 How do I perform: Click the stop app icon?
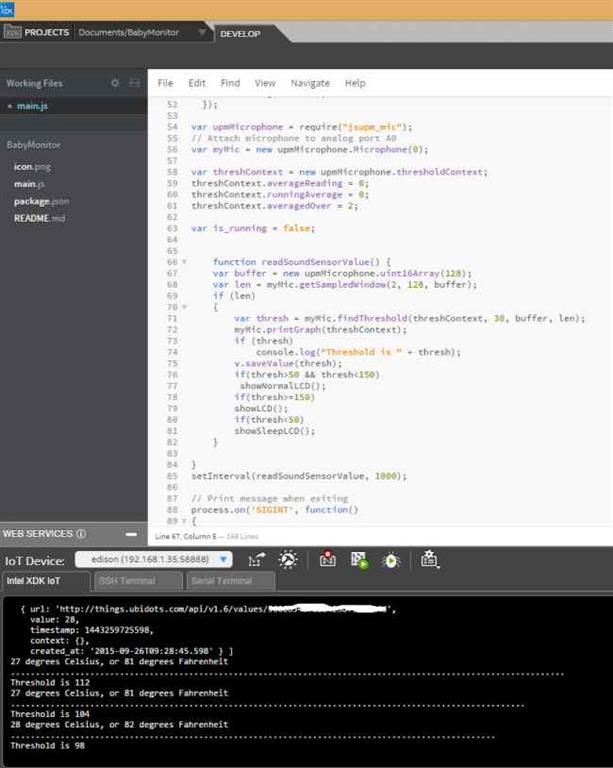click(x=328, y=559)
